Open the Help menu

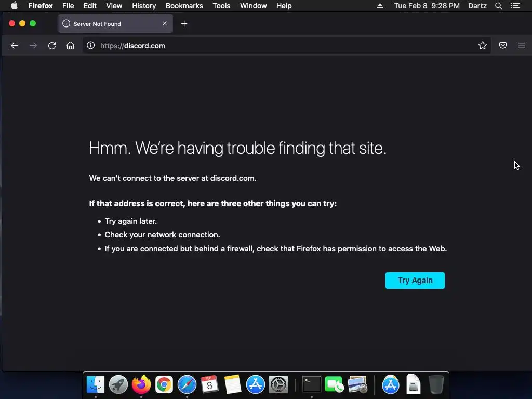[x=284, y=6]
